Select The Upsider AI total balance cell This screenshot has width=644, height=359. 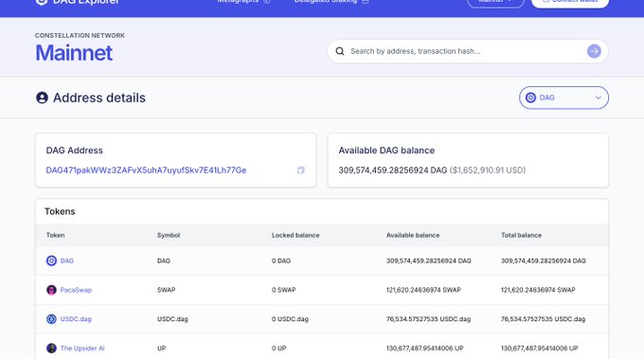click(x=539, y=349)
